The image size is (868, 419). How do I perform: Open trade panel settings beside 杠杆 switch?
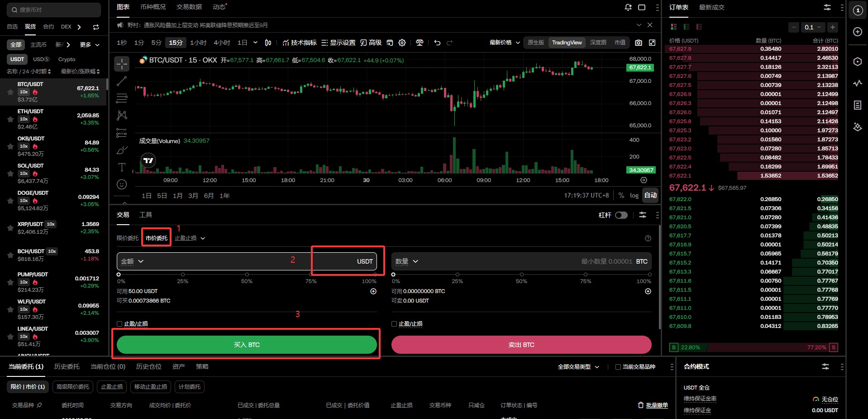[643, 215]
